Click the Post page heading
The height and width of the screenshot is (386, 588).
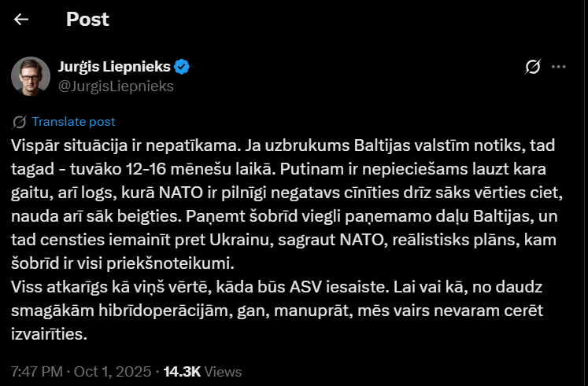click(87, 19)
